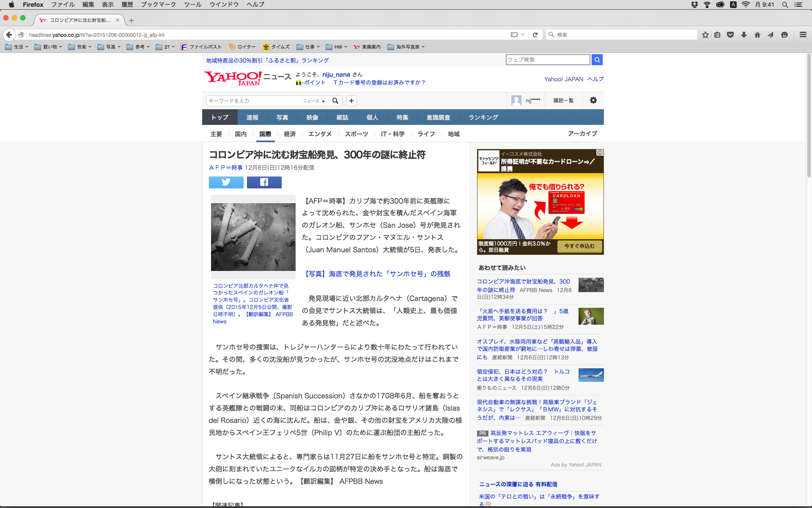This screenshot has height=508, width=812.
Task: Open the Firefox downloads arrow icon
Action: click(x=744, y=35)
